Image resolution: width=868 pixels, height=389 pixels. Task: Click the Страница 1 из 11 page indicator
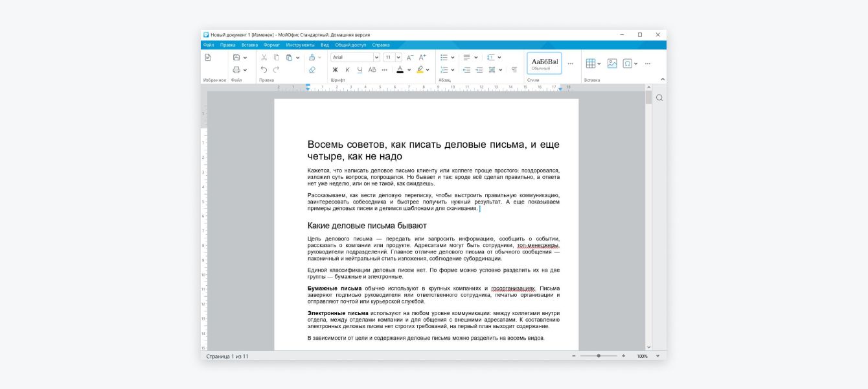click(x=227, y=356)
